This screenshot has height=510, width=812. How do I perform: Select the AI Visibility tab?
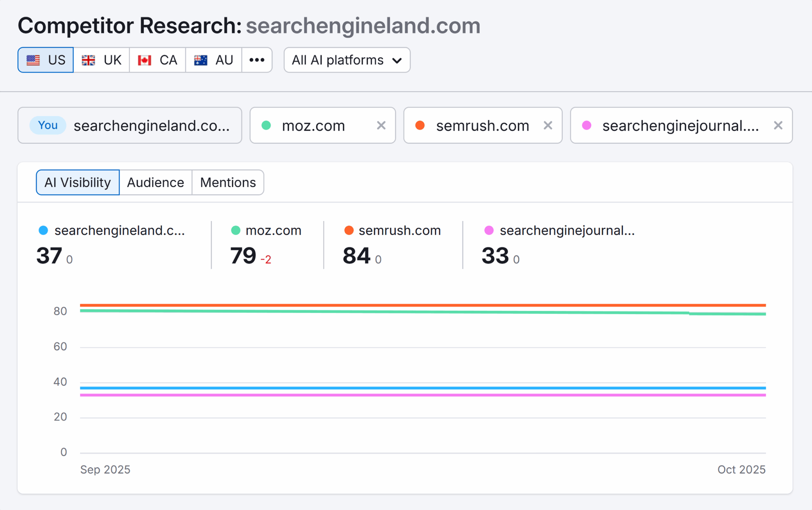[78, 182]
